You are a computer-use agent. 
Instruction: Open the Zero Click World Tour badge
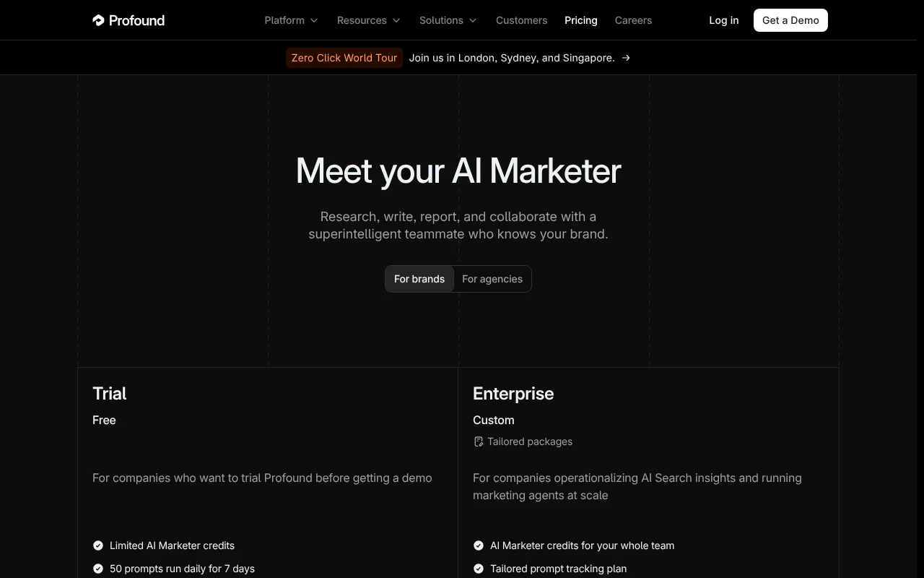coord(344,58)
